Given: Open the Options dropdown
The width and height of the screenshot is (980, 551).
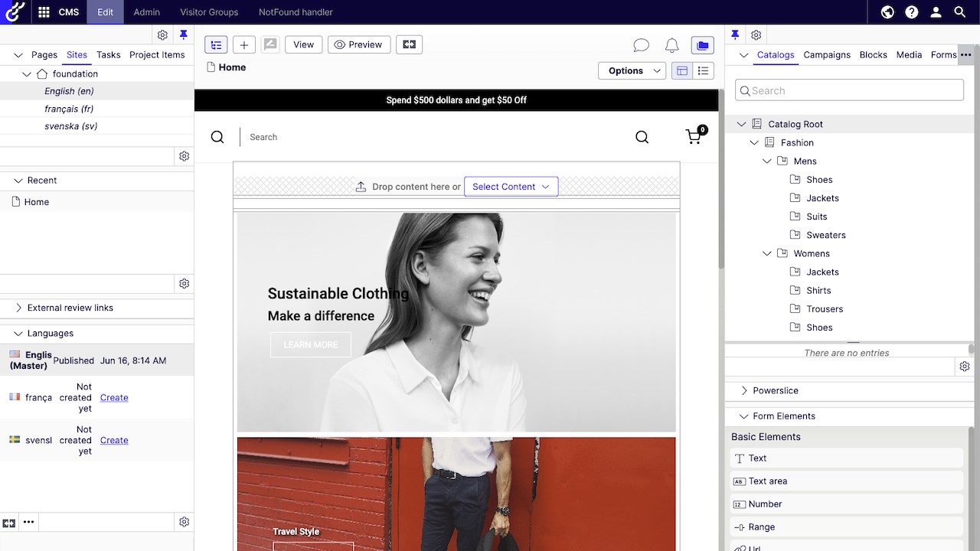Looking at the screenshot, I should point(632,71).
